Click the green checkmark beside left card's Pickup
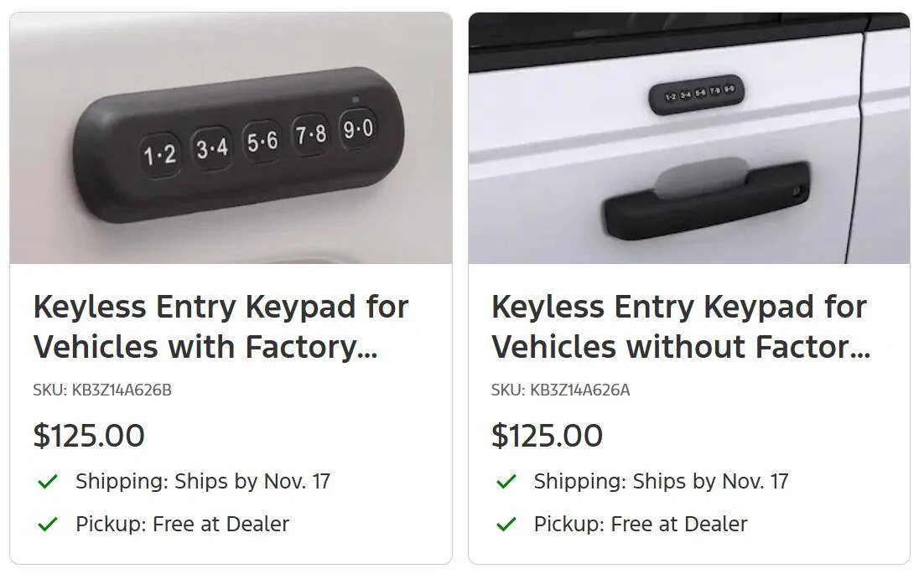 click(x=48, y=525)
